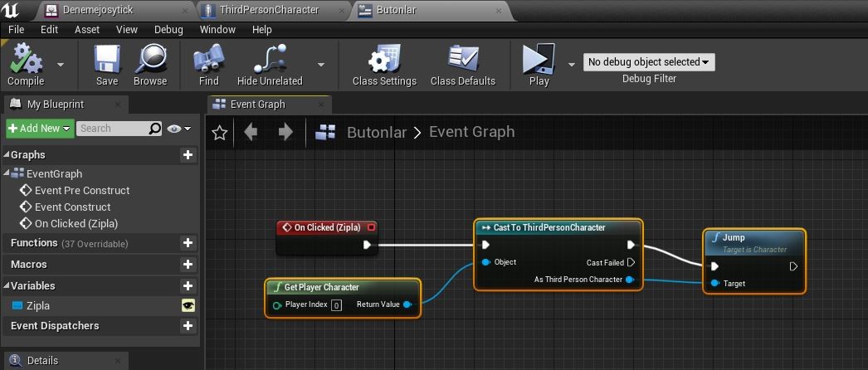Toggle Zipla variable visibility eye
The width and height of the screenshot is (868, 370).
[x=188, y=306]
